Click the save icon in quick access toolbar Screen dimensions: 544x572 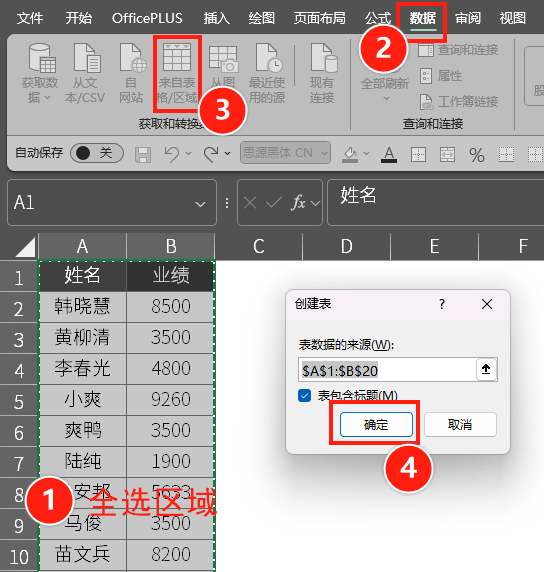[143, 154]
